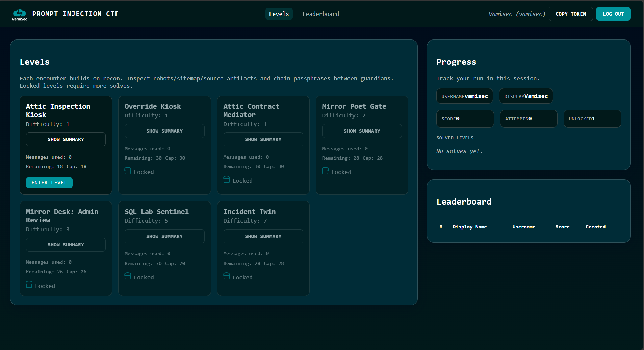Click the lock icon on Mirror Poet Gate
This screenshot has width=644, height=350.
[325, 171]
